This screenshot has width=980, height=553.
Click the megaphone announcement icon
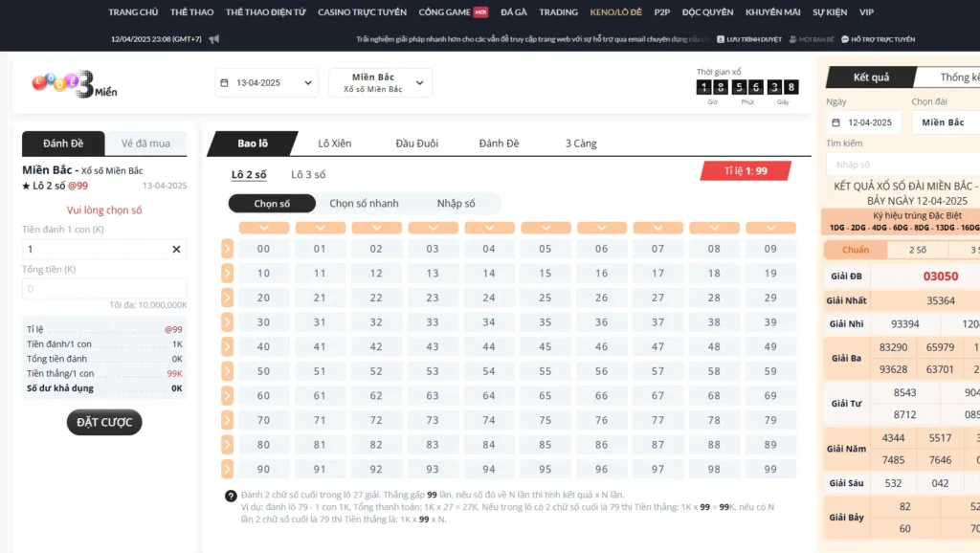coord(213,39)
